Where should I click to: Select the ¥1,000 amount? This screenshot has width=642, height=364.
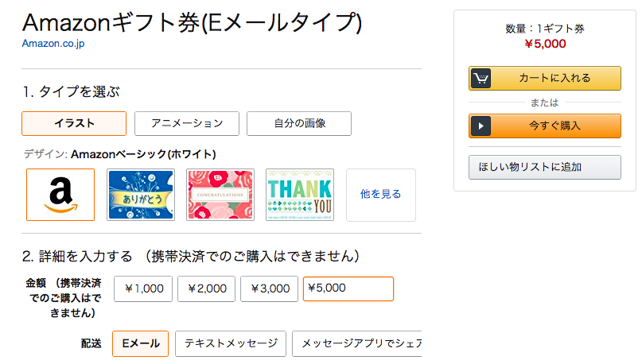coord(143,288)
